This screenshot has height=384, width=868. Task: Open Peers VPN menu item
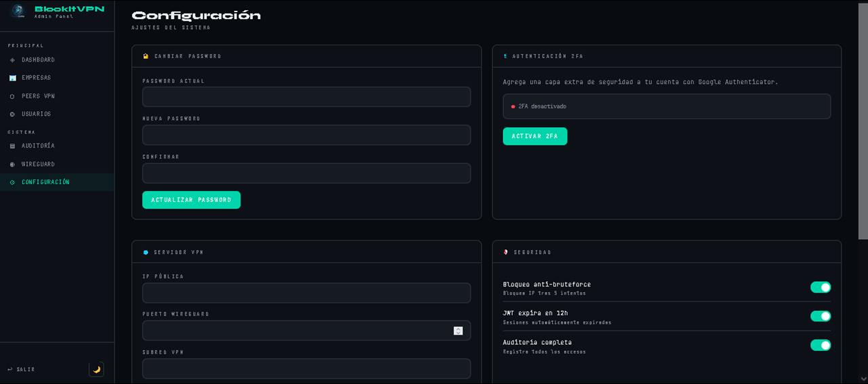pyautogui.click(x=57, y=96)
